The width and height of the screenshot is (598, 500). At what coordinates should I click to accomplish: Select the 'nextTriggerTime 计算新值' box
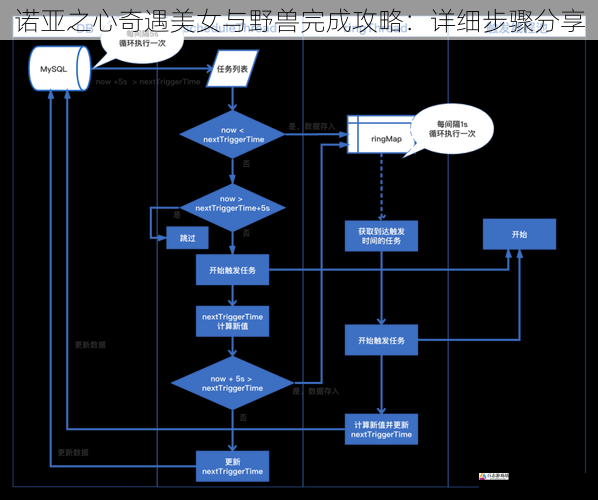tap(232, 322)
